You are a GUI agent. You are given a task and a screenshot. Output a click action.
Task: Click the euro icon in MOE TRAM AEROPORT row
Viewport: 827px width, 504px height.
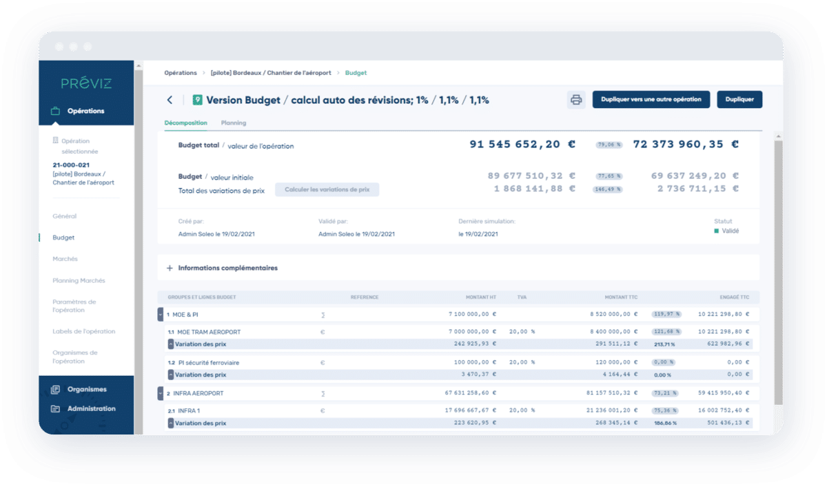[x=323, y=332]
